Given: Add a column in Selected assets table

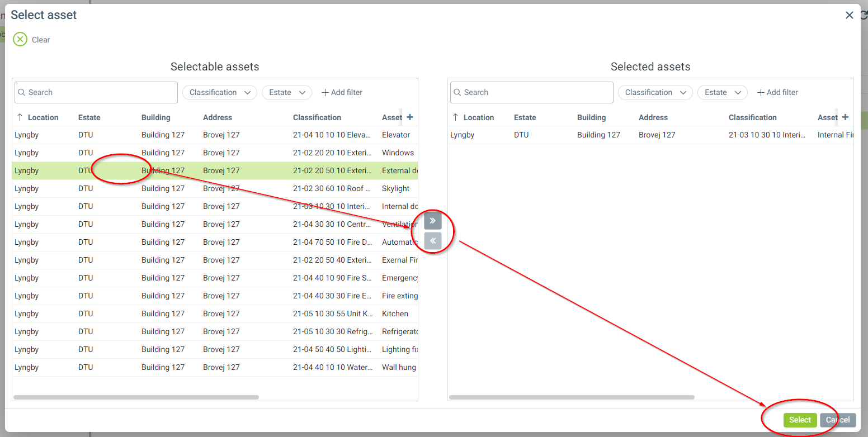Looking at the screenshot, I should 845,117.
